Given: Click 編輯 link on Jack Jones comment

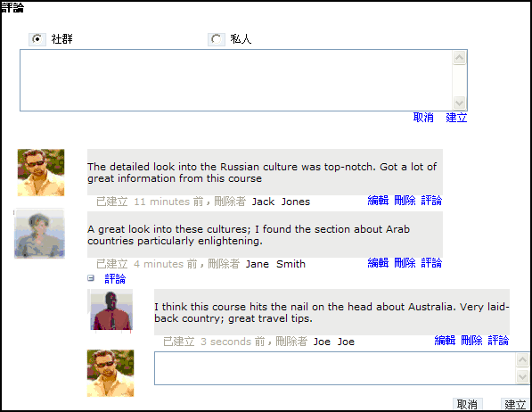Looking at the screenshot, I should tap(378, 201).
